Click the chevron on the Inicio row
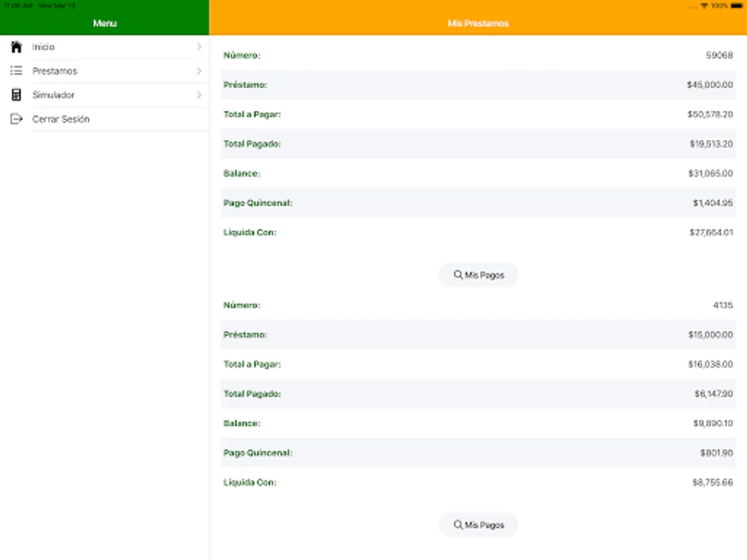 [199, 47]
